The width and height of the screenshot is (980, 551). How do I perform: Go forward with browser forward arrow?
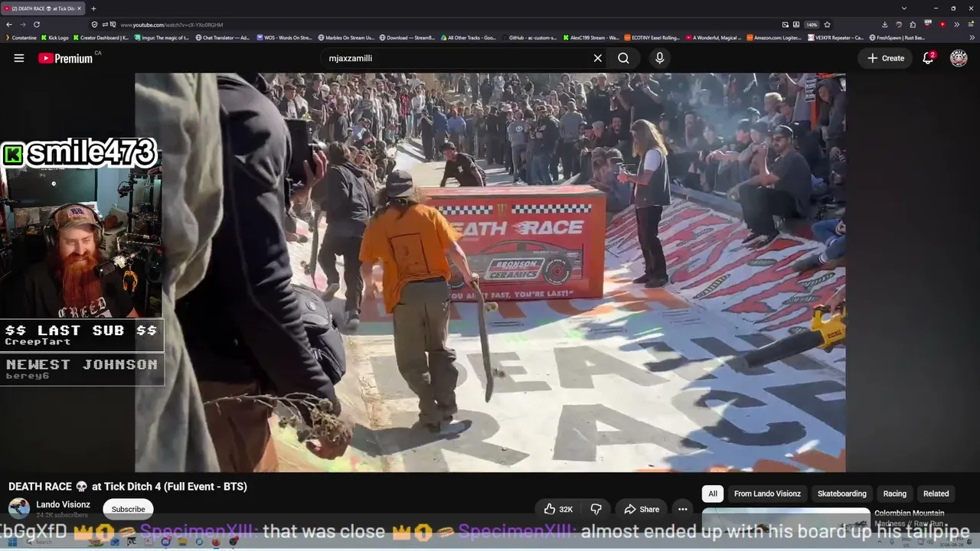pos(22,24)
